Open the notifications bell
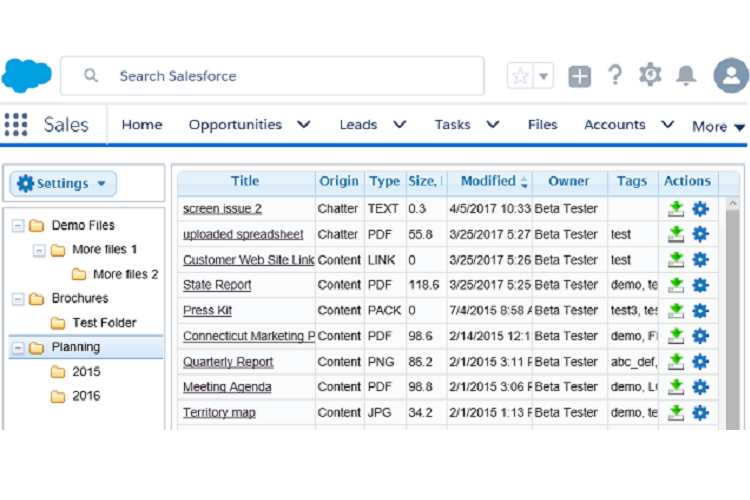Image resolution: width=750 pixels, height=500 pixels. [x=686, y=75]
